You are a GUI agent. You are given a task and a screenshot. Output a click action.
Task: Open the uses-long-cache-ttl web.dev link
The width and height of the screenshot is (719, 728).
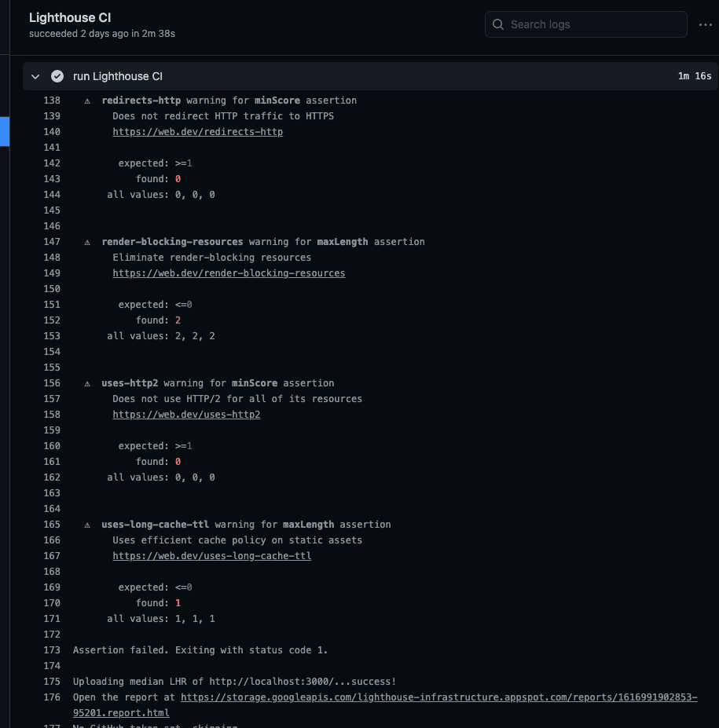(211, 556)
